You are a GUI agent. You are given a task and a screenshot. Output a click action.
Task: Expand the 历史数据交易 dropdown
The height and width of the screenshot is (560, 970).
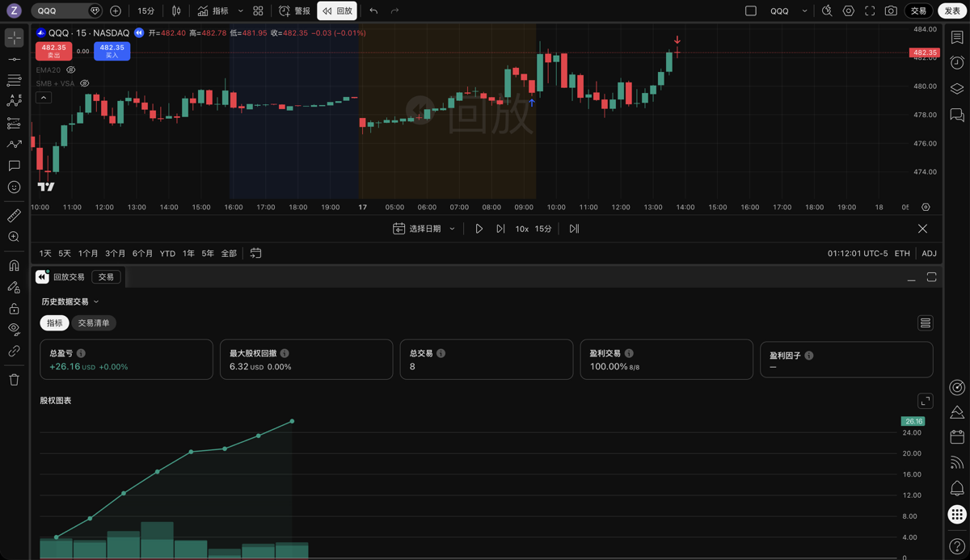click(x=70, y=301)
